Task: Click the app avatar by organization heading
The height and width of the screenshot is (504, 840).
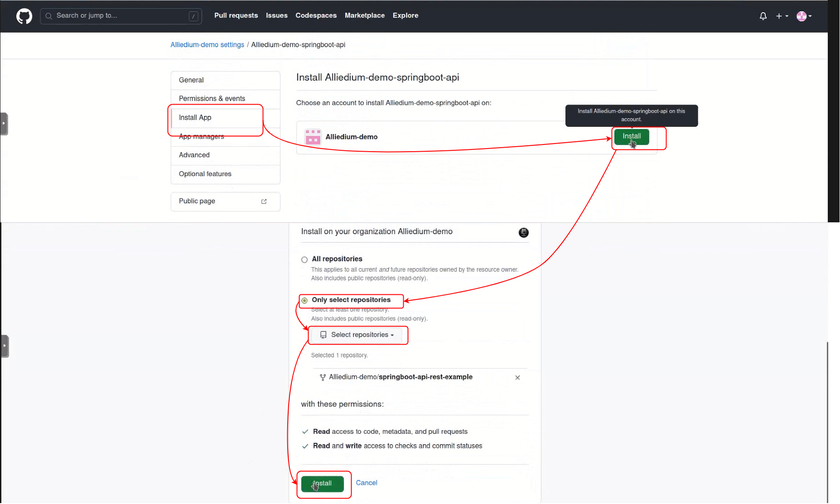Action: [x=523, y=232]
